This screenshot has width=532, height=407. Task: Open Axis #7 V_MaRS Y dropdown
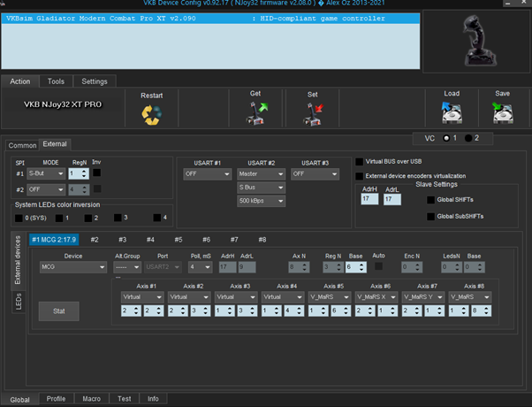point(423,297)
